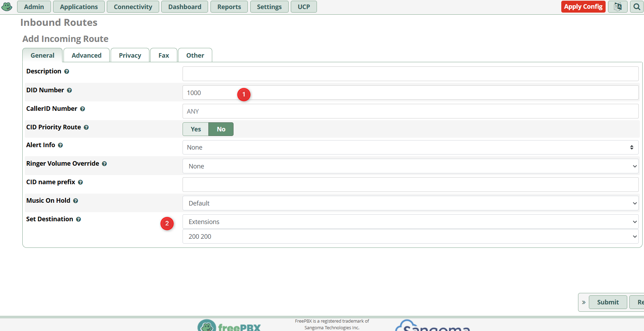Click the FreePBX frog logo icon
Screen dimensions: 644x331
tap(7, 7)
